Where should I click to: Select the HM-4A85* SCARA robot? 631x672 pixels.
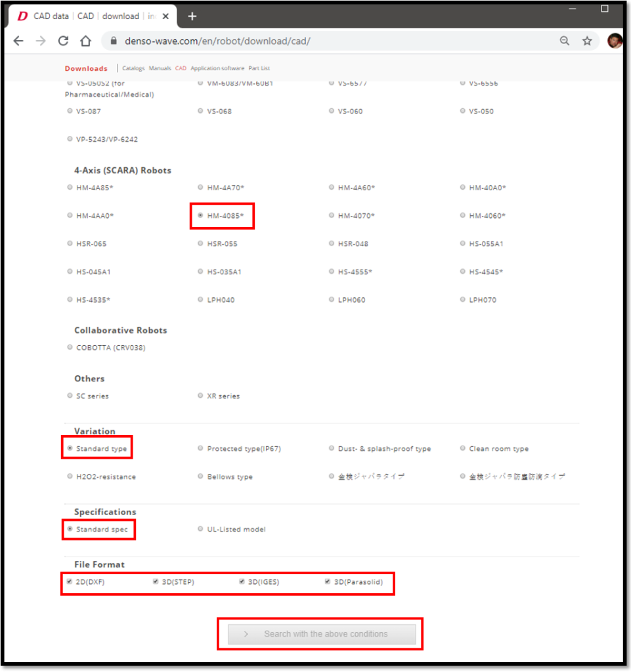[x=70, y=187]
